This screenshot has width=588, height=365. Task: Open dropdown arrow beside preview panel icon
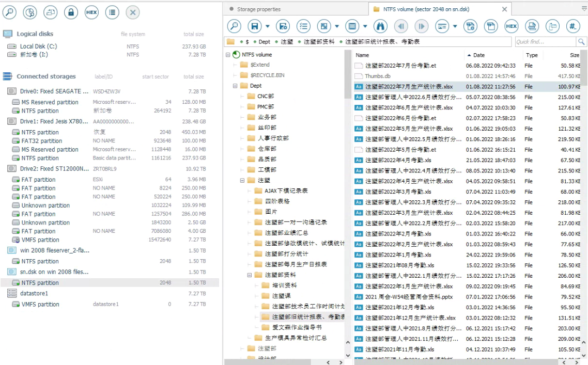pos(455,26)
